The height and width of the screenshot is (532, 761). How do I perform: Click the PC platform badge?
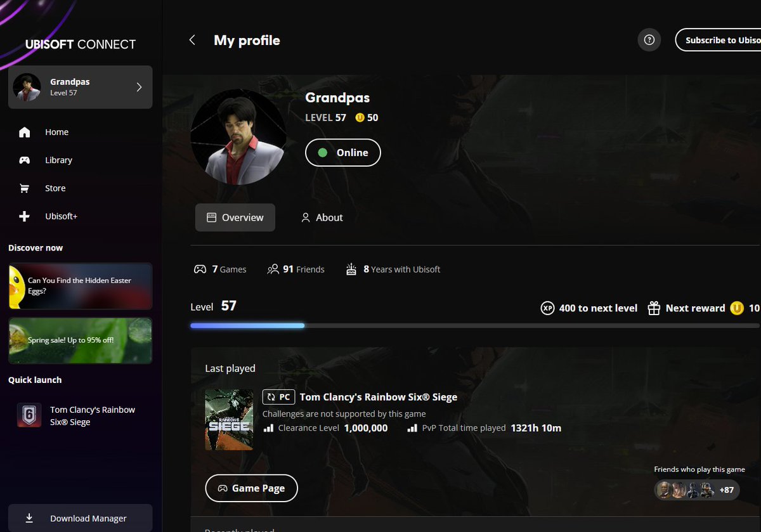(x=278, y=397)
